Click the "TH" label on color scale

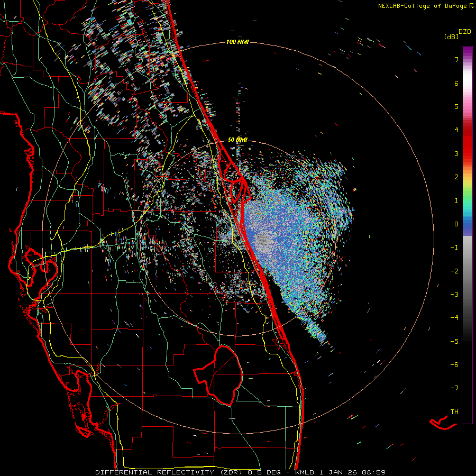(454, 411)
